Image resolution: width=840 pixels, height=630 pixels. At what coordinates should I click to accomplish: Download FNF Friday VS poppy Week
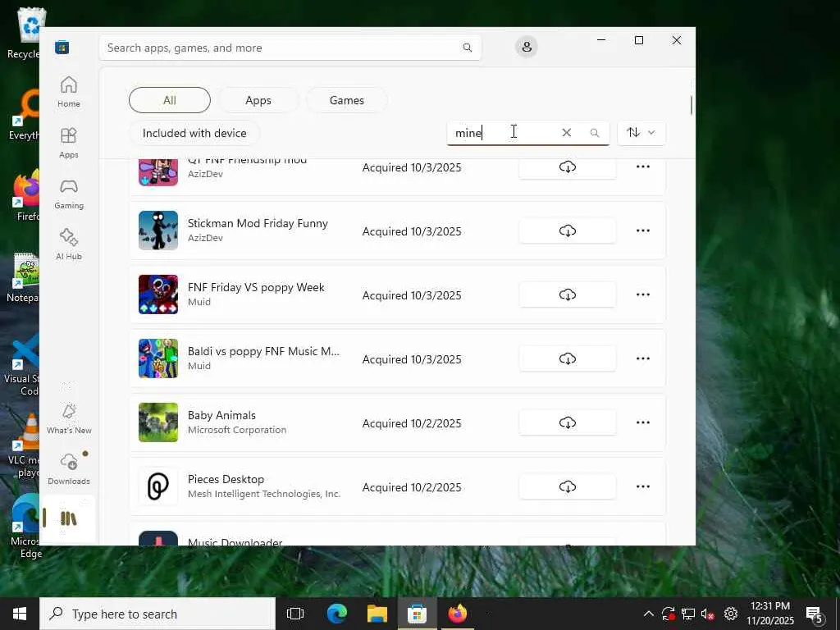[568, 294]
